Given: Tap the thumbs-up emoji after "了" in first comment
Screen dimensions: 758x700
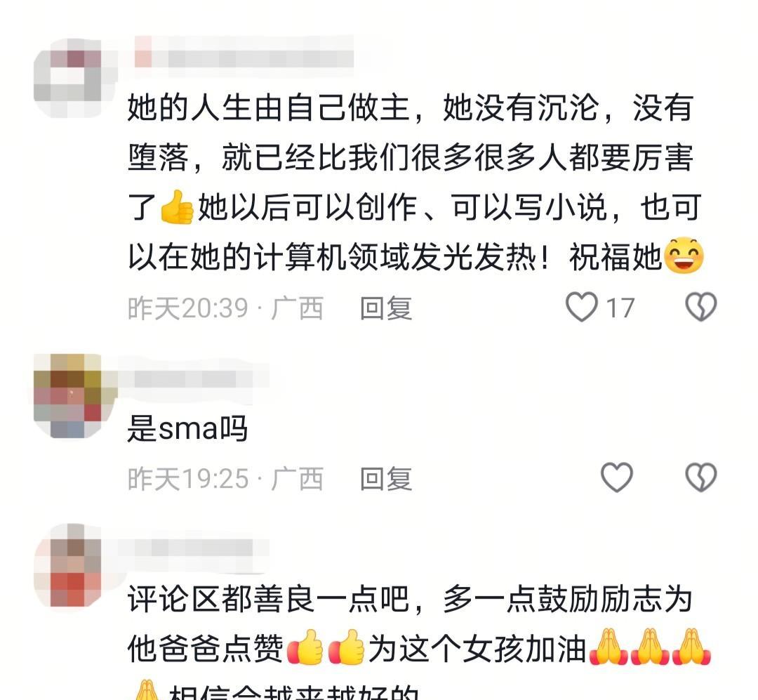Looking at the screenshot, I should click(177, 207).
